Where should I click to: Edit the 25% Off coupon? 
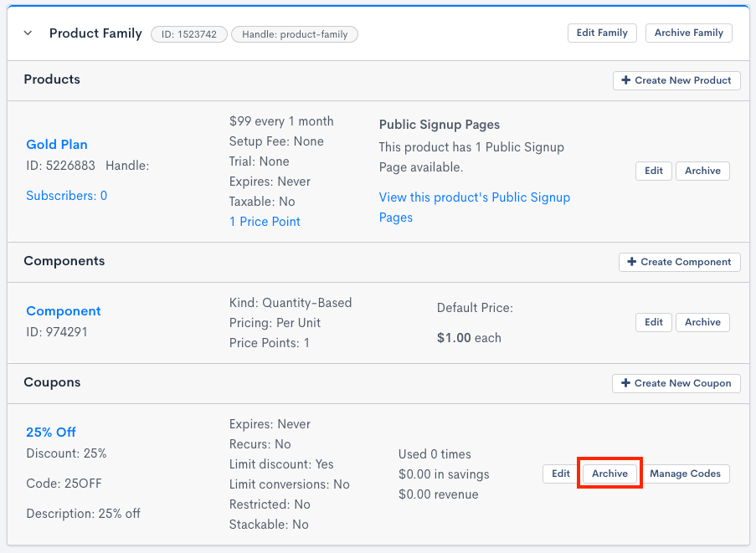(561, 474)
